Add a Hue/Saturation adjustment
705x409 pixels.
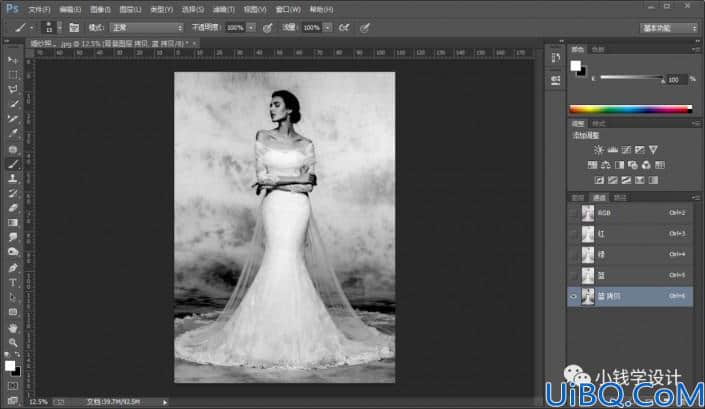coord(593,165)
